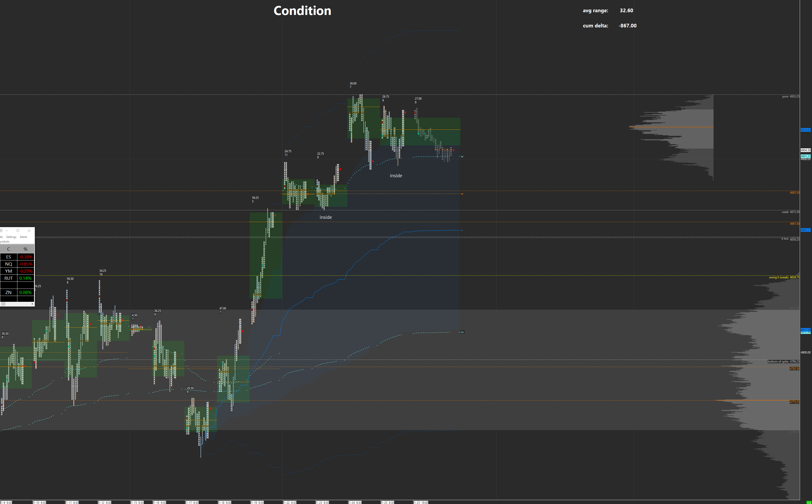
Task: Click the orange 4792.50 price tag
Action: coord(794,369)
